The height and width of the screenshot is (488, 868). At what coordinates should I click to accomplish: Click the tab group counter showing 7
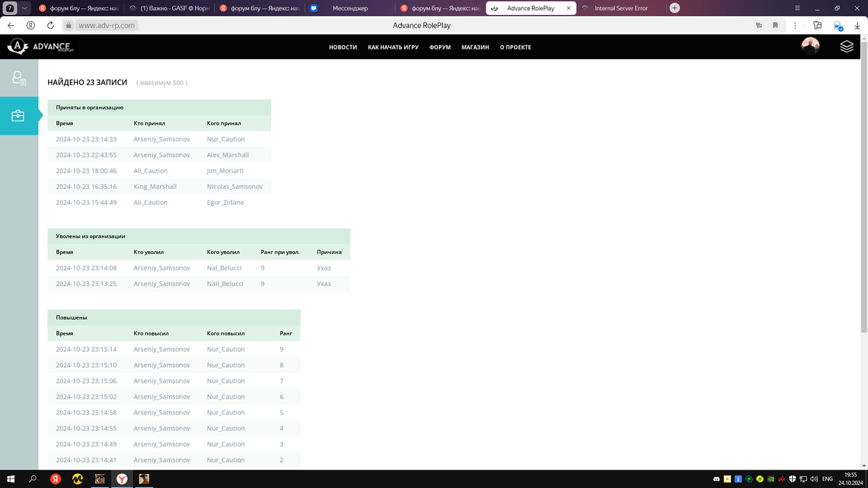(x=10, y=8)
